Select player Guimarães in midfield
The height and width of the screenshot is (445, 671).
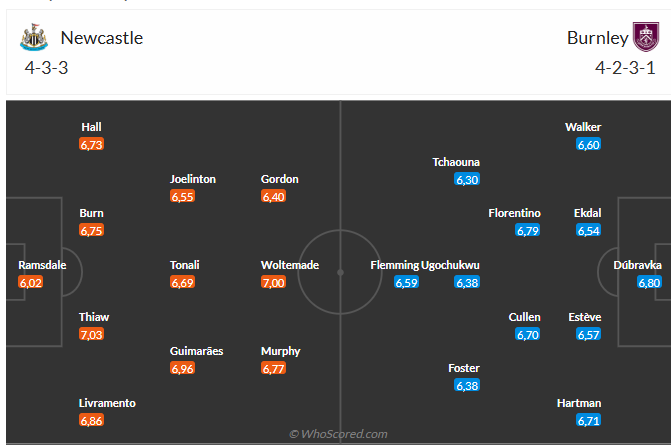point(196,351)
